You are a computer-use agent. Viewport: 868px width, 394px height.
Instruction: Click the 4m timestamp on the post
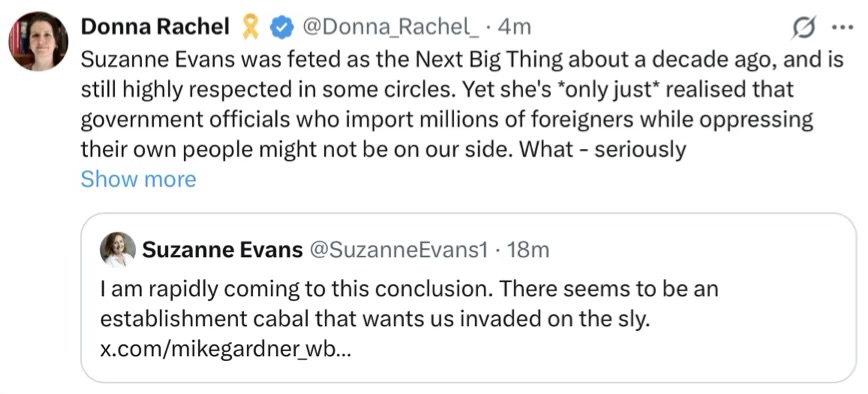(514, 27)
